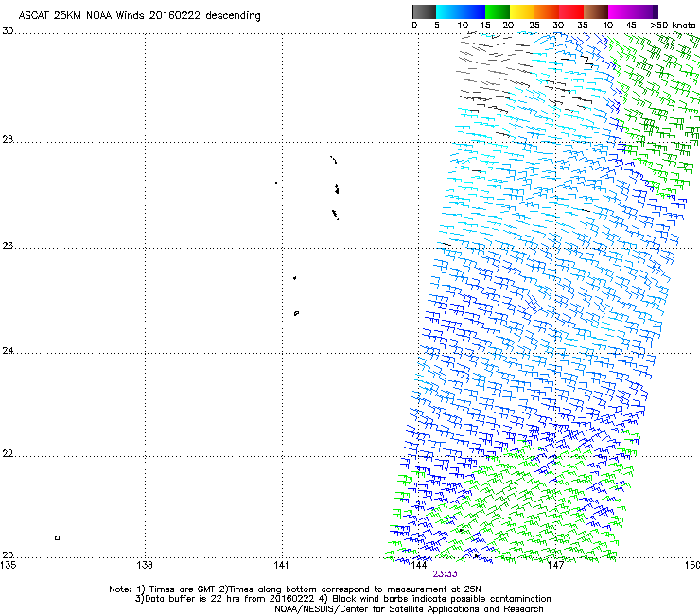Click the island outline just below 25N near 141E
The width and height of the screenshot is (700, 615).
pos(296,313)
